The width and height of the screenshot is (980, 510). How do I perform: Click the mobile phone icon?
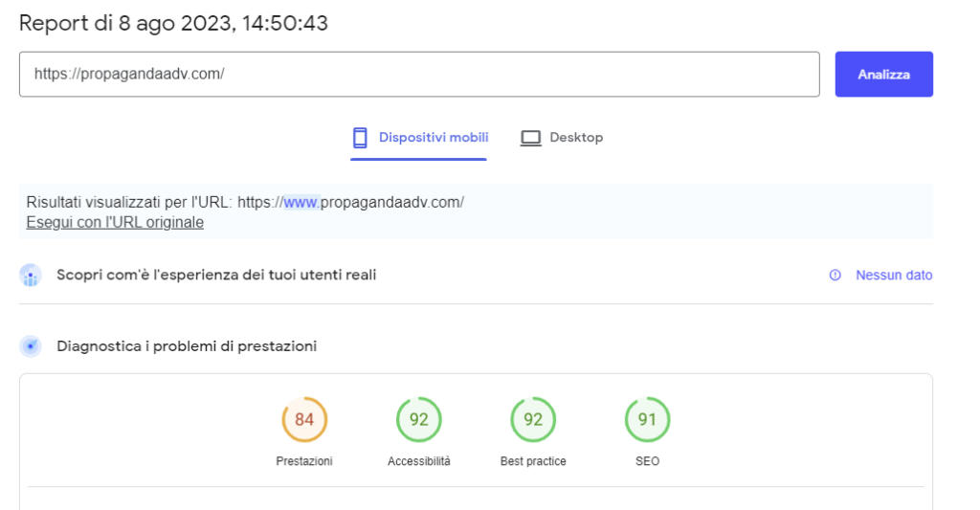click(x=360, y=138)
